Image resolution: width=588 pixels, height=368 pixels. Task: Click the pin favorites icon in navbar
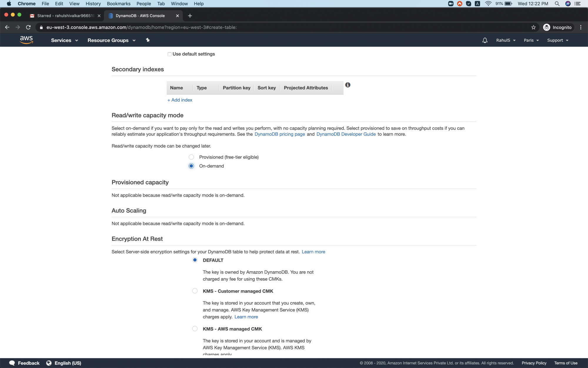click(148, 40)
